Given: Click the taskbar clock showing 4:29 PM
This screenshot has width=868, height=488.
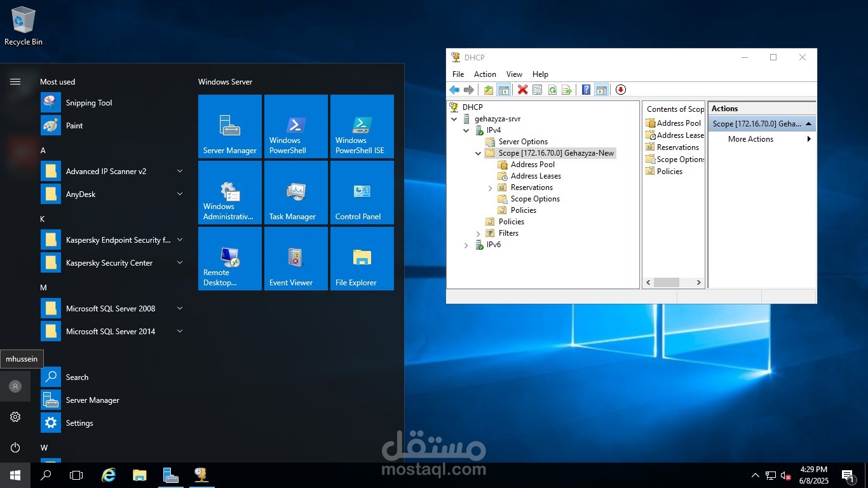Looking at the screenshot, I should pyautogui.click(x=813, y=475).
